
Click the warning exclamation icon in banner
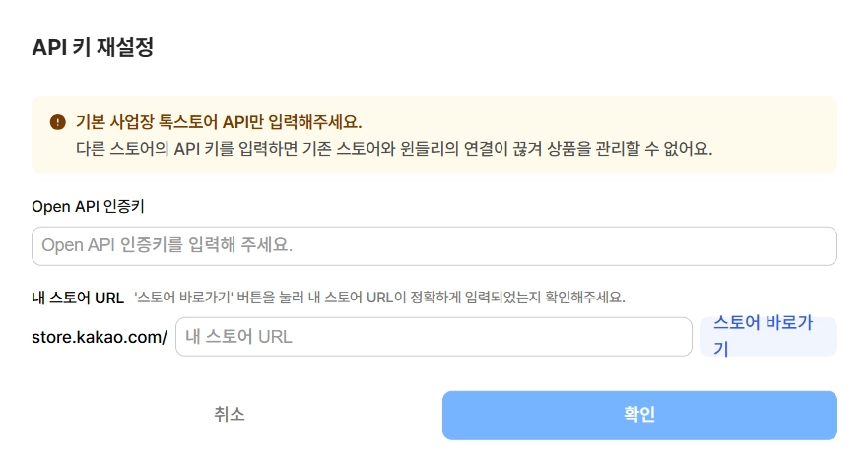pos(57,123)
